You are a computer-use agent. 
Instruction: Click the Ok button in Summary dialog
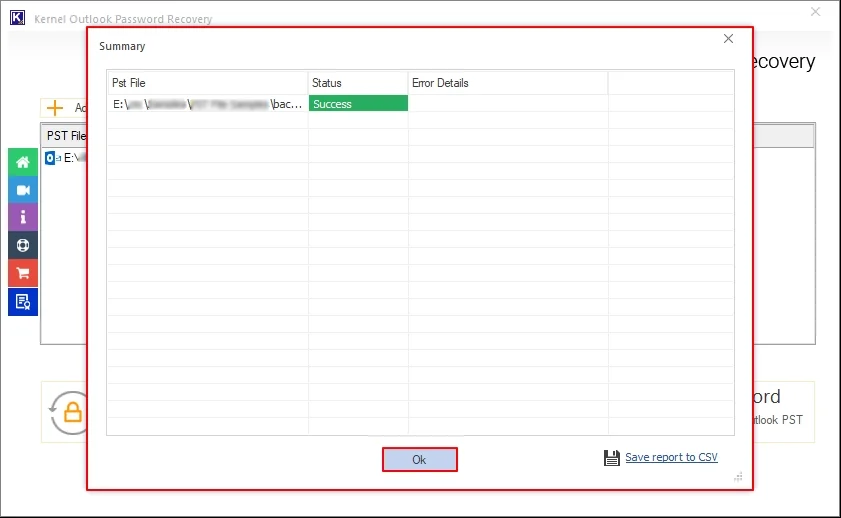tap(419, 460)
